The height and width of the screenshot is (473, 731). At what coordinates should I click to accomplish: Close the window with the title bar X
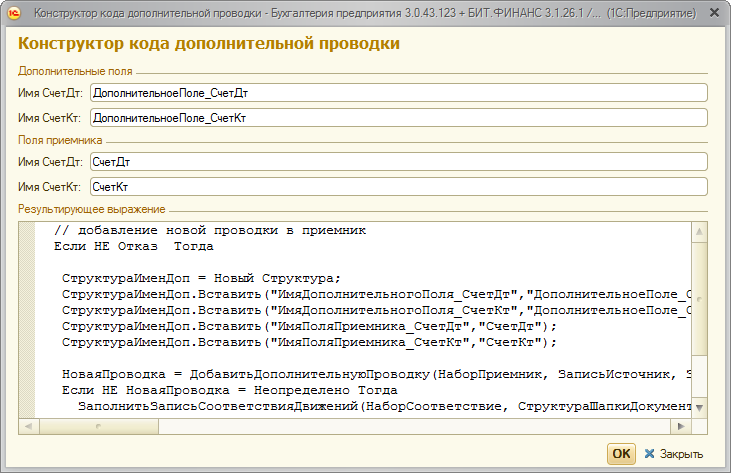click(713, 15)
